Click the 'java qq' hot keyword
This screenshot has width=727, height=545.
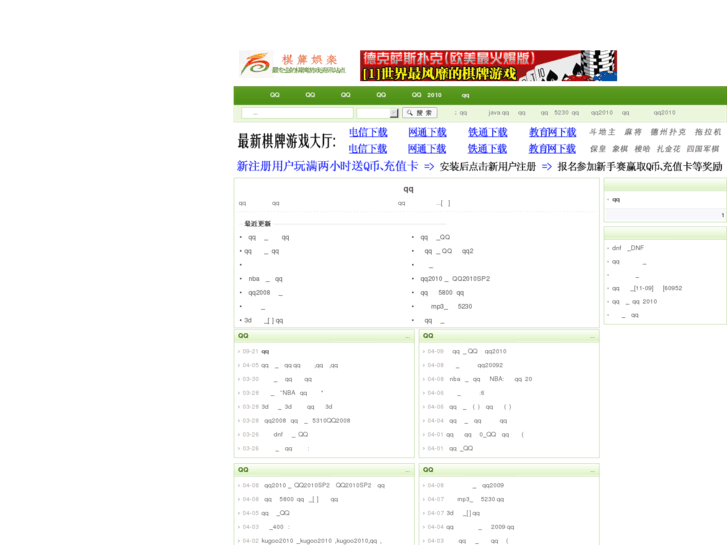click(498, 113)
